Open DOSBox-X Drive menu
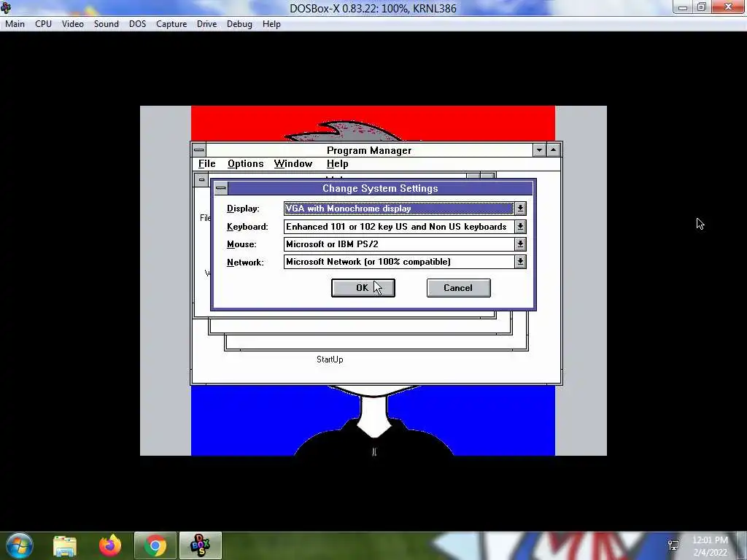 pos(206,24)
